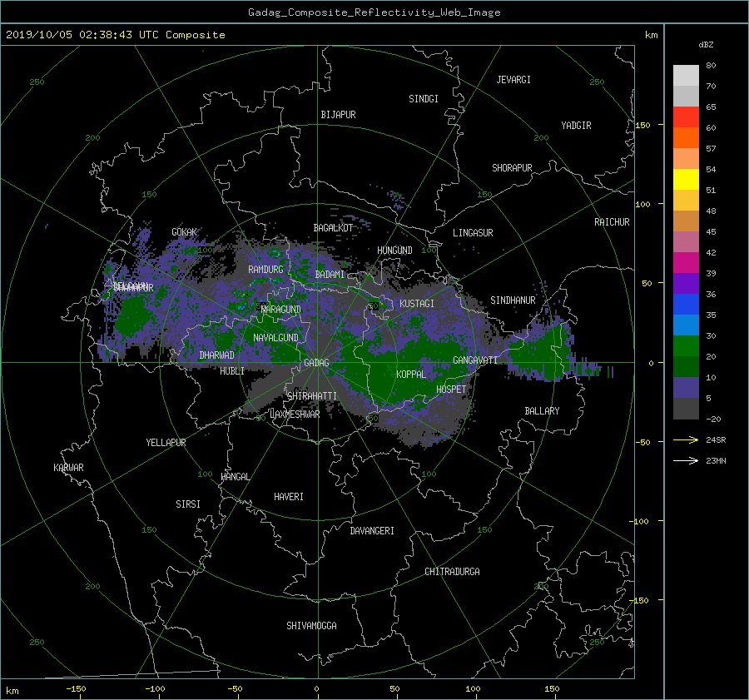Click the 150 tick on the right axis
Viewport: 749px width, 700px height.
point(643,125)
